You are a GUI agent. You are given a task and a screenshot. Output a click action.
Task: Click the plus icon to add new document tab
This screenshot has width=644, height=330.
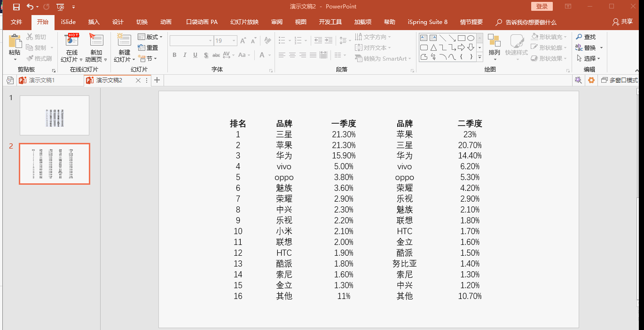click(157, 80)
